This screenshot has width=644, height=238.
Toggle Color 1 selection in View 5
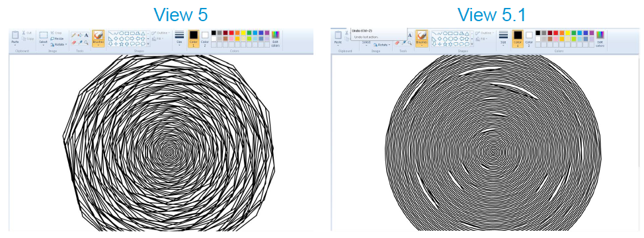click(x=194, y=38)
